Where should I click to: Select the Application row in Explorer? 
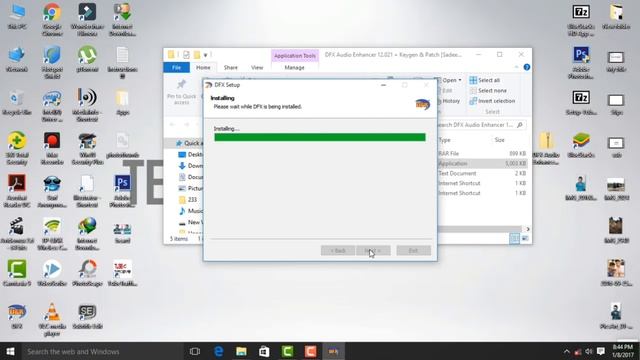tap(482, 163)
